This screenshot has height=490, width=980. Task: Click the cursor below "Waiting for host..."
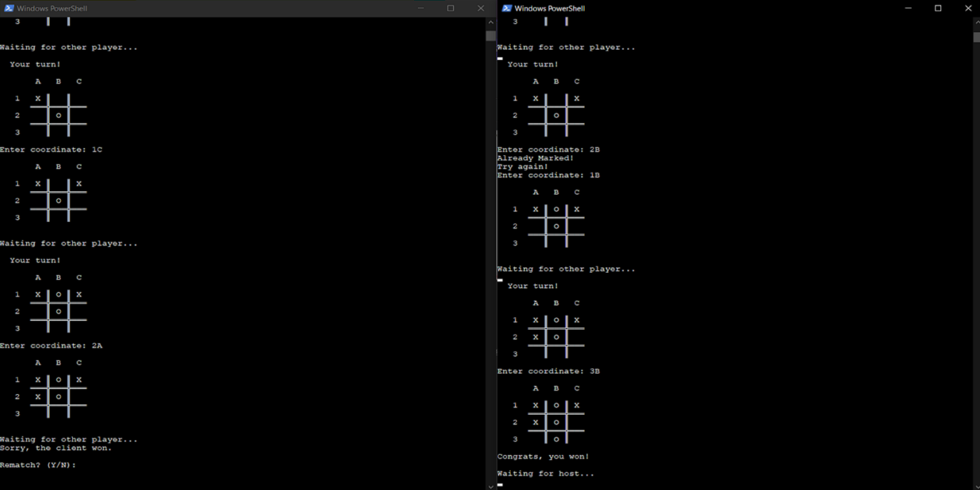[x=500, y=484]
